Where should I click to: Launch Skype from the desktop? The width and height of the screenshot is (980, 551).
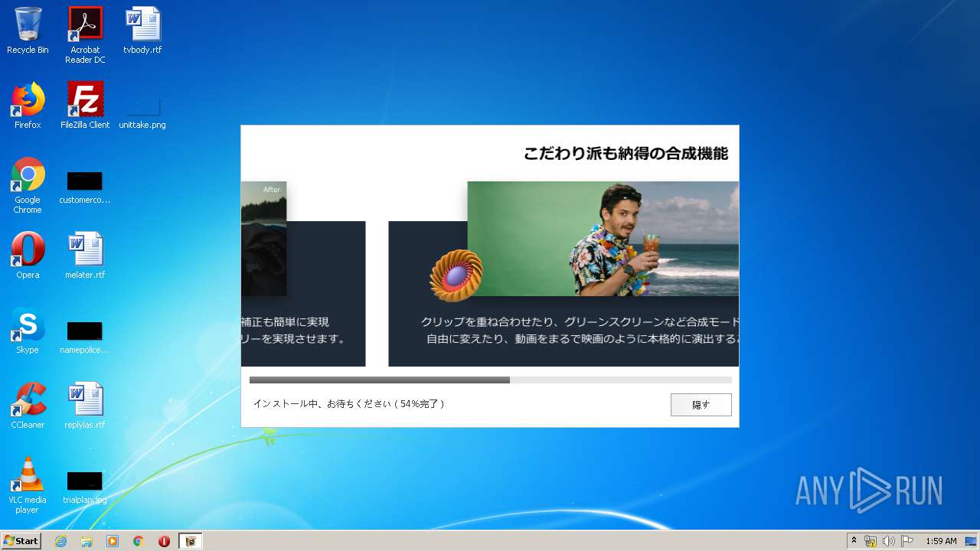(x=28, y=331)
